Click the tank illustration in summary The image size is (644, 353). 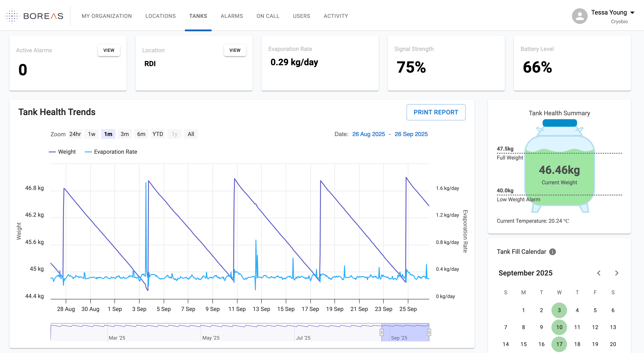pos(559,166)
